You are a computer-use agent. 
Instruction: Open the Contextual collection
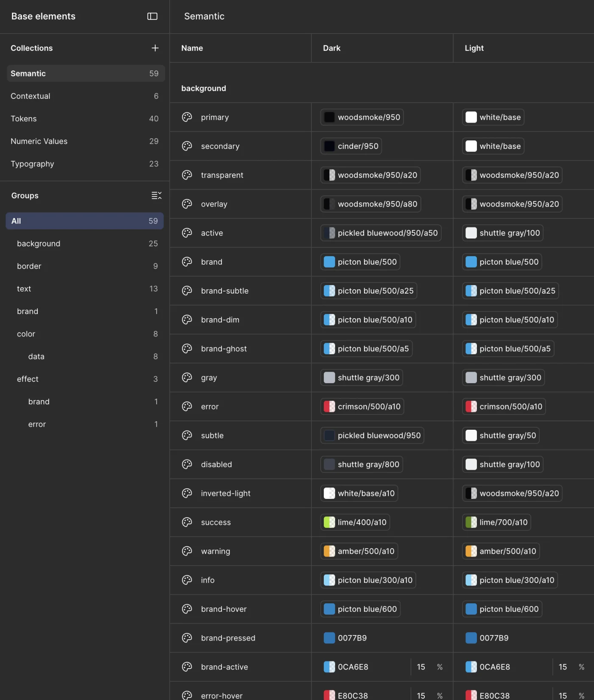pyautogui.click(x=86, y=96)
